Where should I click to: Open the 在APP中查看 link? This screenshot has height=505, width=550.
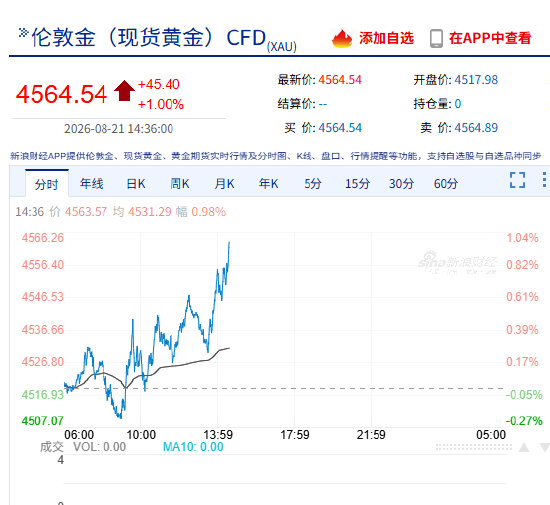pos(490,38)
